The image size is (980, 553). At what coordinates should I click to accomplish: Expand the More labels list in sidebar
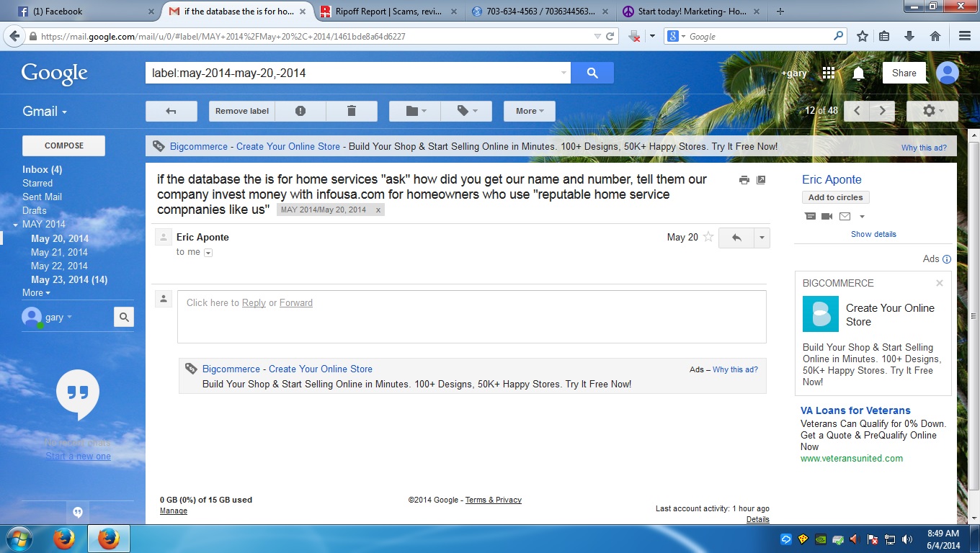point(36,292)
